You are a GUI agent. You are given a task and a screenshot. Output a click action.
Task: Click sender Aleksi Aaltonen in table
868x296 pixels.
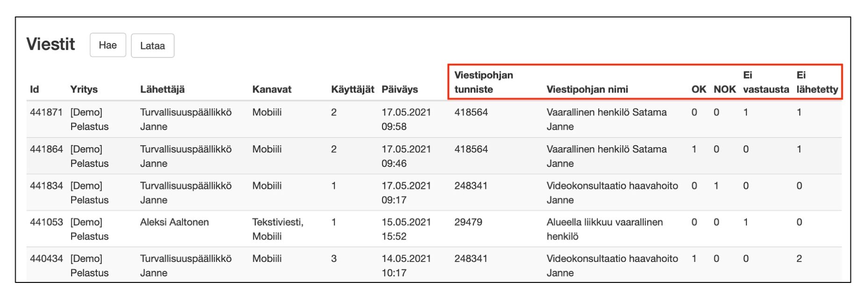click(x=174, y=222)
